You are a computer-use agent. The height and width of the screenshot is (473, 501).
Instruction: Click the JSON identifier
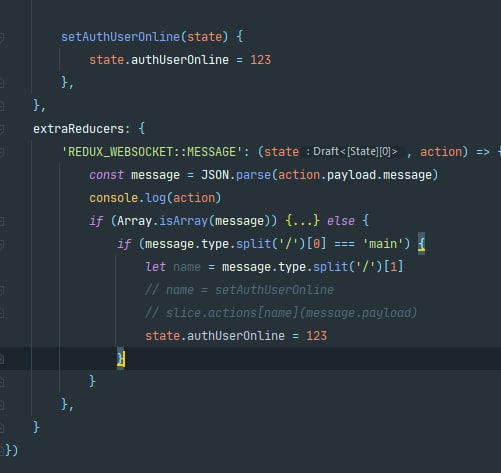[x=215, y=175]
